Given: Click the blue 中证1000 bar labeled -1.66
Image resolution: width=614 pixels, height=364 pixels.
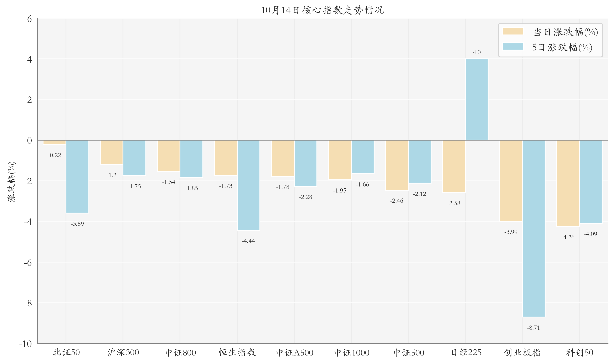Looking at the screenshot, I should (x=362, y=157).
